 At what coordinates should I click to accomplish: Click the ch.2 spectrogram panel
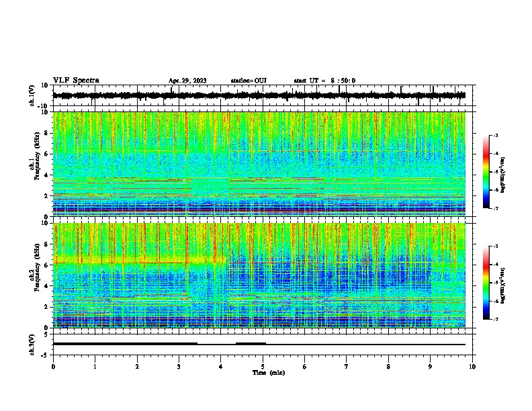coord(259,275)
